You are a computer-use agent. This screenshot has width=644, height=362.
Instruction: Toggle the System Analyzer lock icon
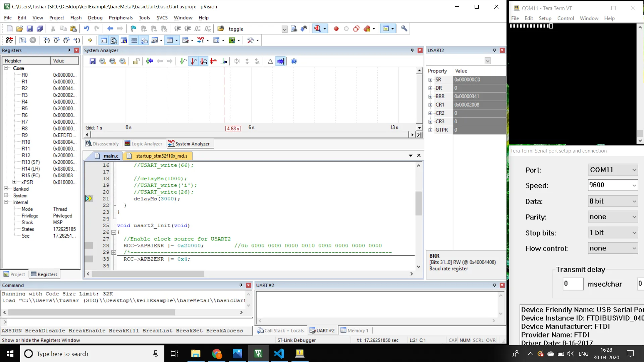pyautogui.click(x=136, y=61)
